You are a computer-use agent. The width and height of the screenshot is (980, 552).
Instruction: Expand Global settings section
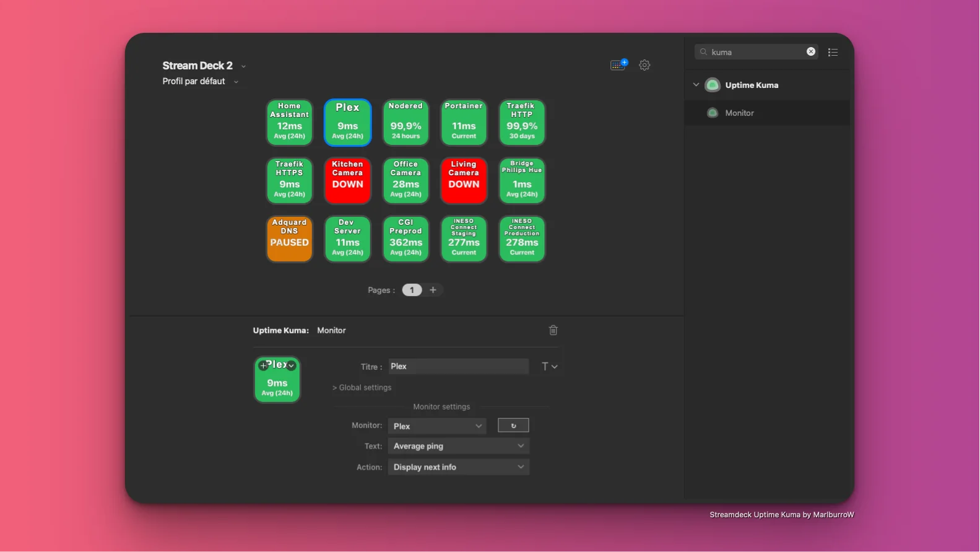point(362,387)
